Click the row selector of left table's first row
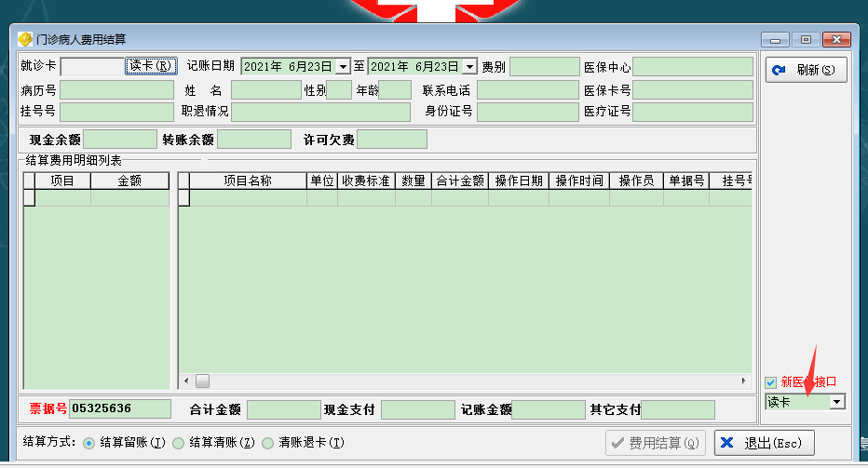This screenshot has height=468, width=868. (30, 197)
